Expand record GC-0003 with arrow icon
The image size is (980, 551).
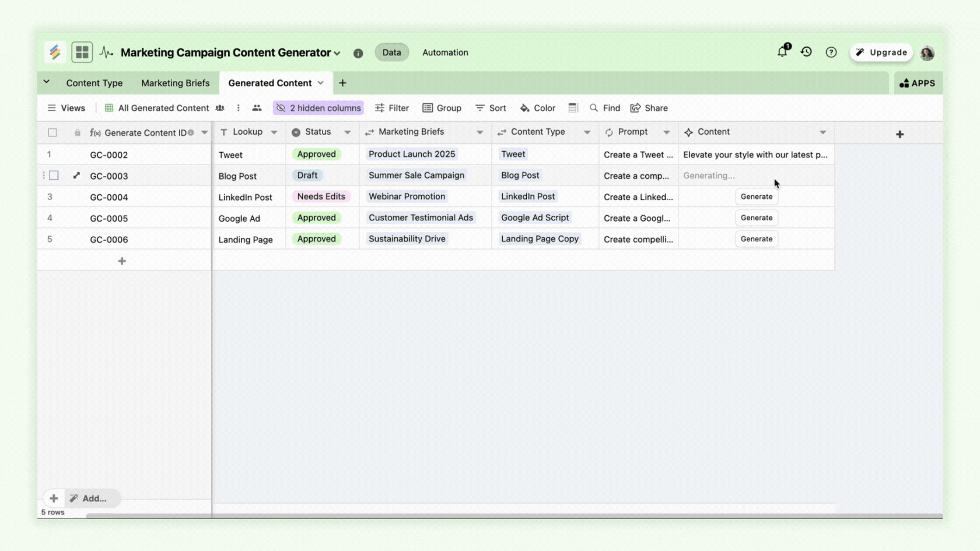76,176
